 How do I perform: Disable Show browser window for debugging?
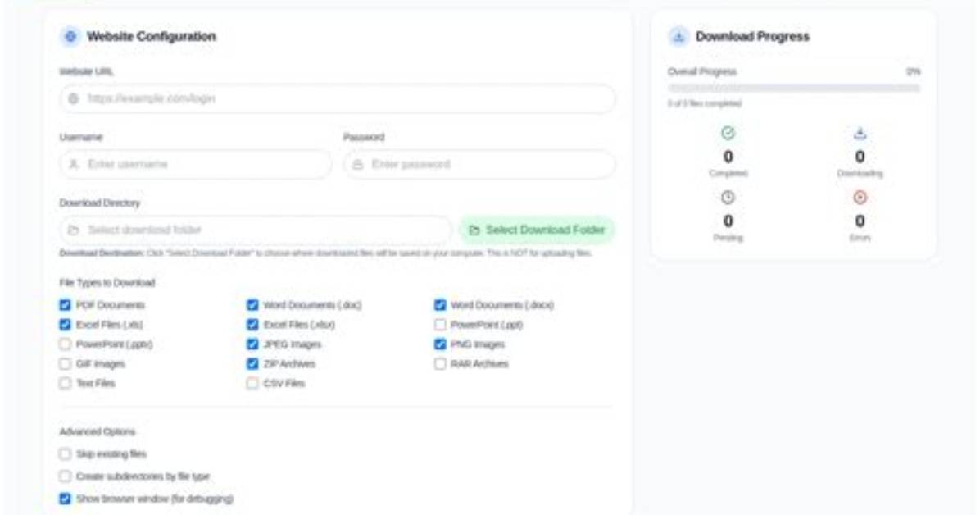[65, 499]
